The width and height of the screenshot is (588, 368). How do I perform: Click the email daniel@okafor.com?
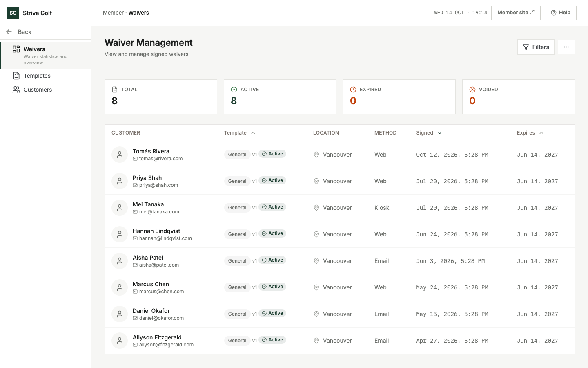coord(161,318)
